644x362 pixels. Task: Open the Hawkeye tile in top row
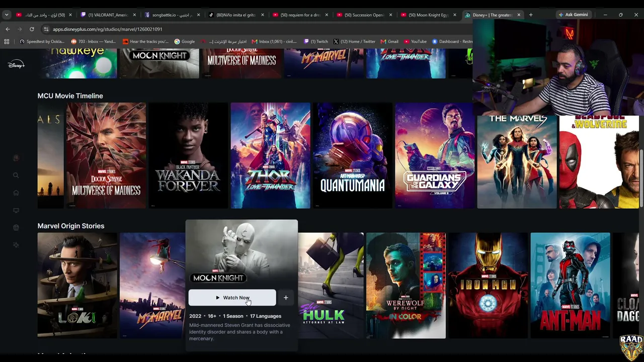click(77, 63)
